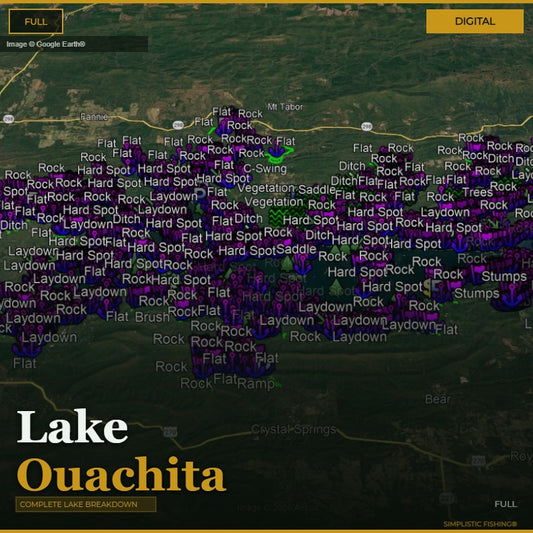Click the Fannie town label
Viewport: 533px width, 533px height.
point(94,117)
